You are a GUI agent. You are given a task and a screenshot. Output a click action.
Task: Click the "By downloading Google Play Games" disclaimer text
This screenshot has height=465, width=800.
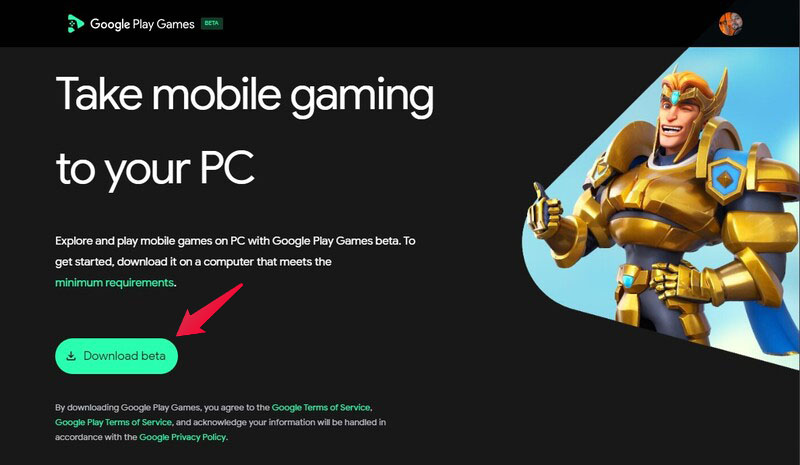220,422
